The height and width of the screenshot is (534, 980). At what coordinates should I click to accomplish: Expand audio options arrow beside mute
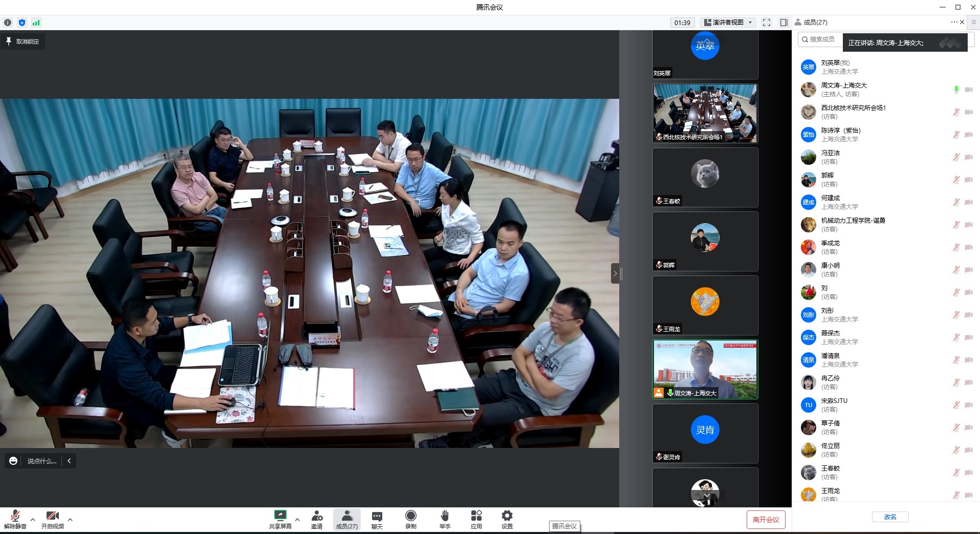33,519
